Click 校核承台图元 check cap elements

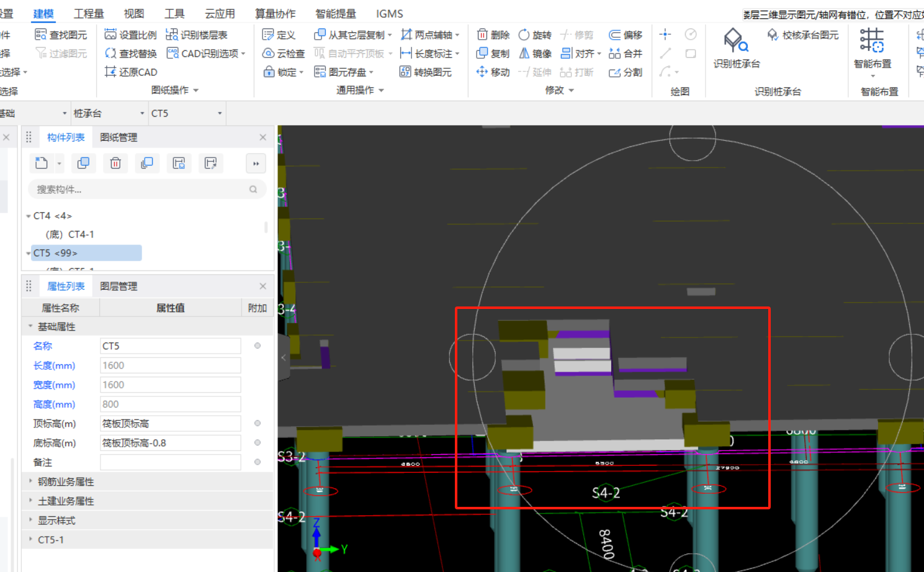[803, 35]
